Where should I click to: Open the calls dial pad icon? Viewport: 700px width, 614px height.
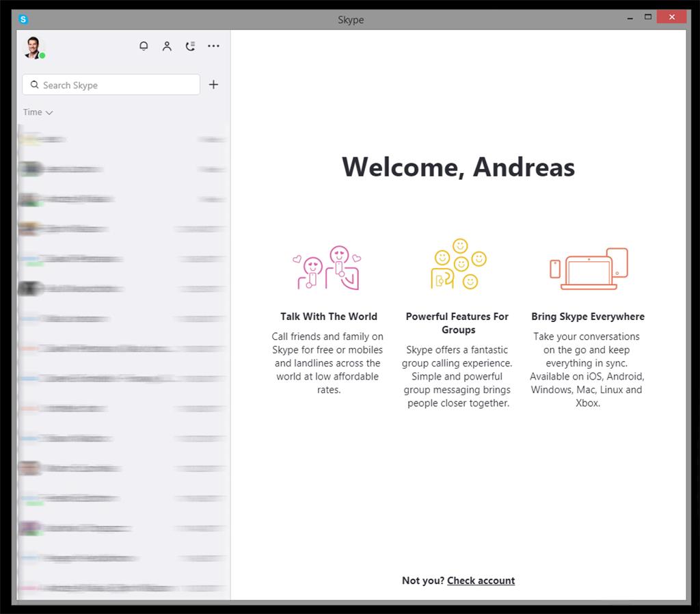(190, 46)
